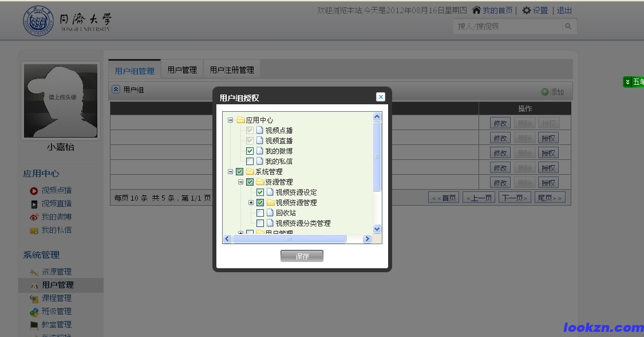Viewport: 644px width, 337px height.
Task: Click the 退出 logout link
Action: pyautogui.click(x=564, y=10)
